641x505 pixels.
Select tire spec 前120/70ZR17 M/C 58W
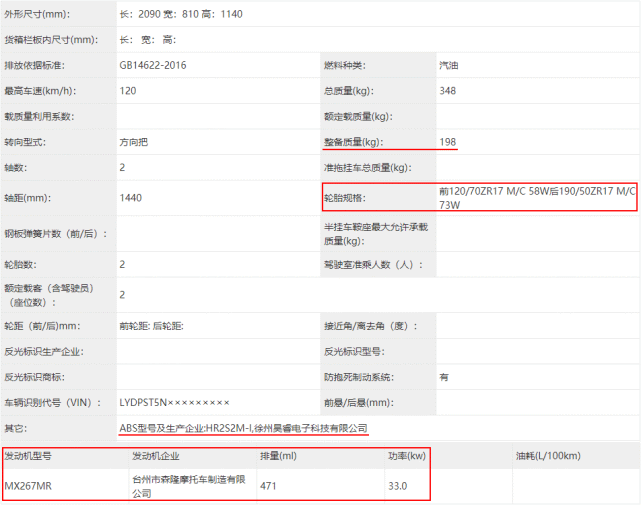(495, 191)
